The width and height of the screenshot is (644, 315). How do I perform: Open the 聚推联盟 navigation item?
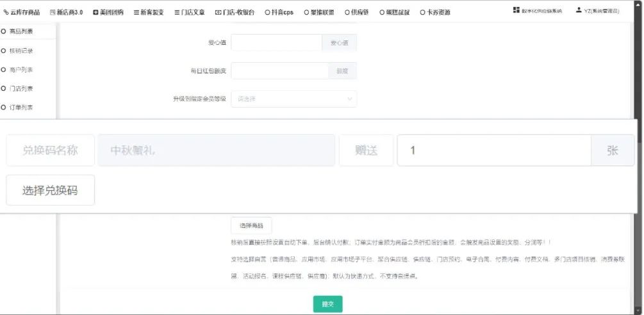point(319,12)
